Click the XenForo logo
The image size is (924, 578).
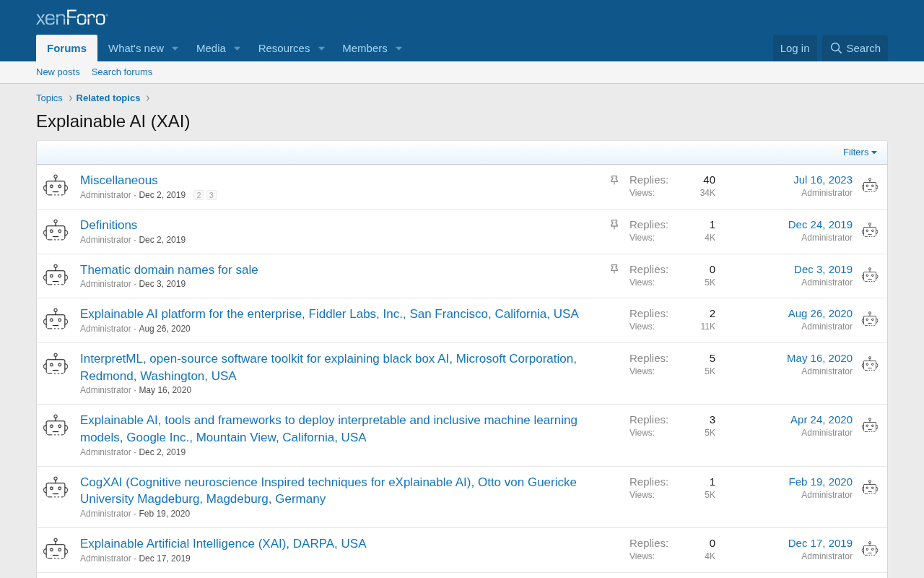(72, 17)
